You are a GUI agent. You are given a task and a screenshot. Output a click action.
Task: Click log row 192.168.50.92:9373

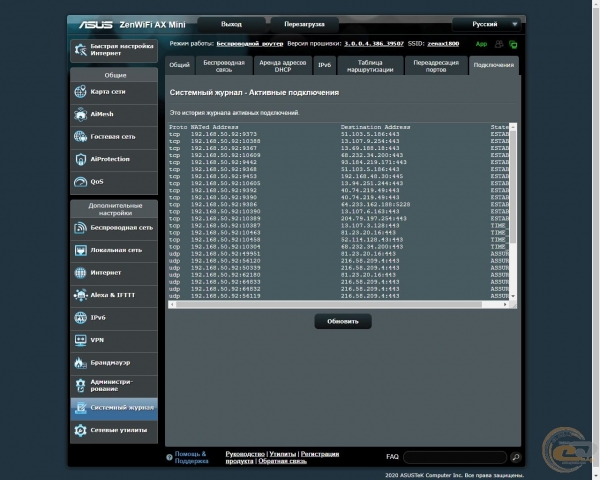coord(224,134)
